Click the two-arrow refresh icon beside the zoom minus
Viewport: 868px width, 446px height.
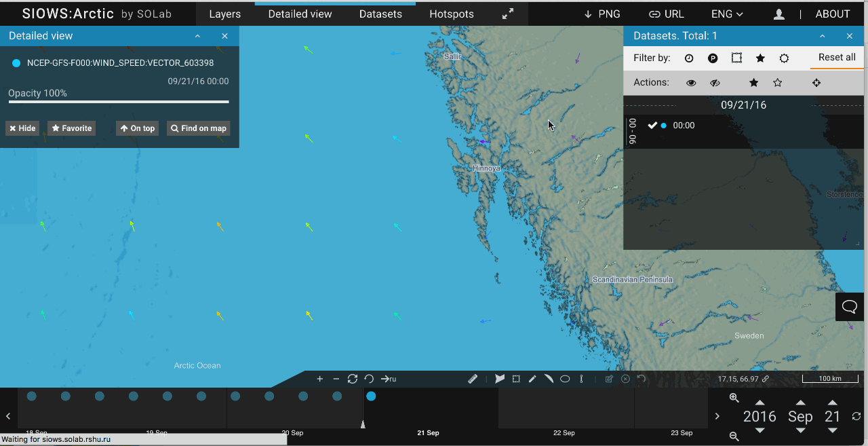(353, 379)
